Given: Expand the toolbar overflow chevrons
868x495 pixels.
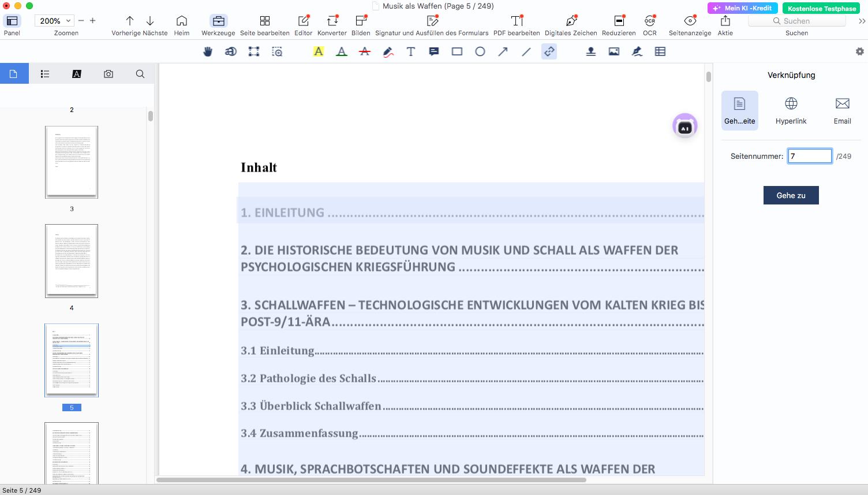Looking at the screenshot, I should tap(862, 21).
